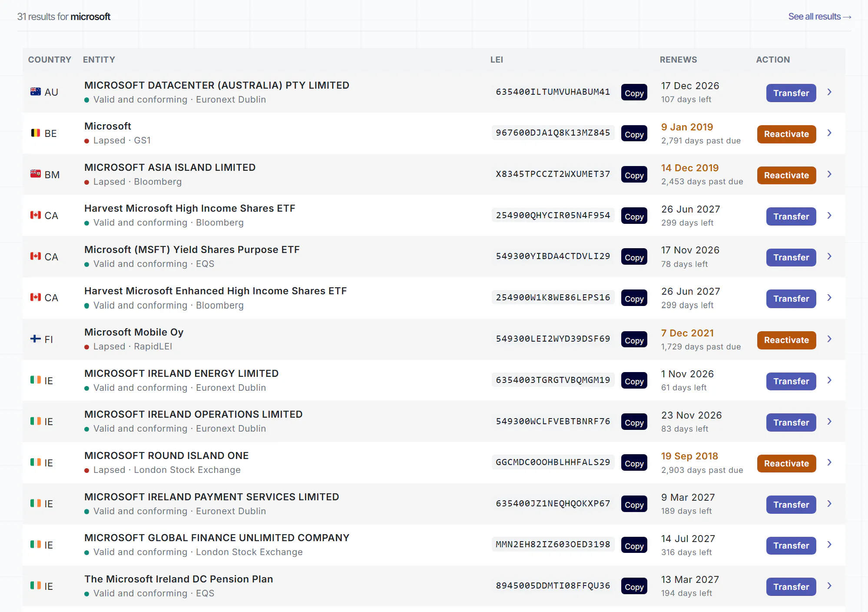Image resolution: width=868 pixels, height=612 pixels.
Task: Open chevron for Microsoft Asia Island Limited
Action: coord(829,174)
